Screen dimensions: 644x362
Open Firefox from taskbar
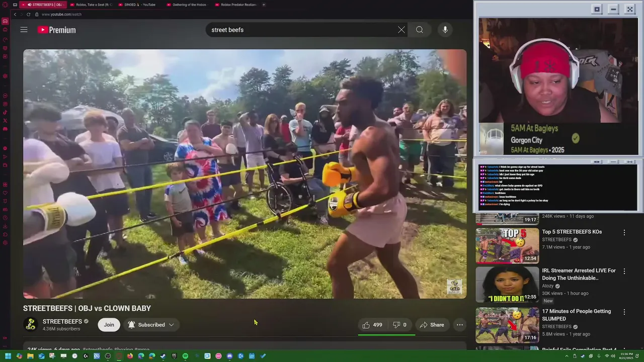[x=130, y=356]
